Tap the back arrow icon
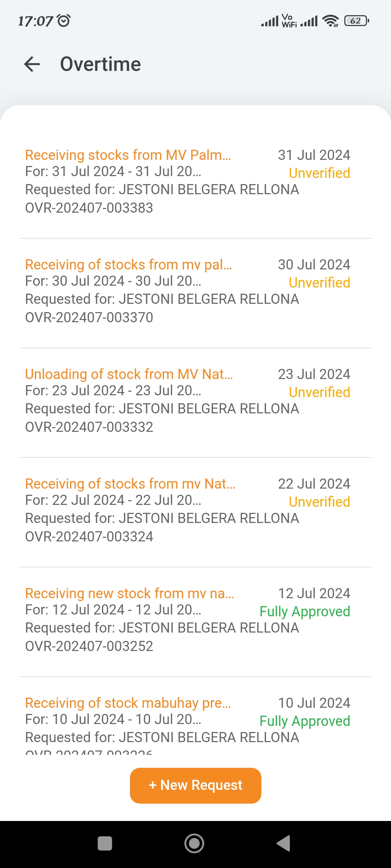 tap(32, 64)
